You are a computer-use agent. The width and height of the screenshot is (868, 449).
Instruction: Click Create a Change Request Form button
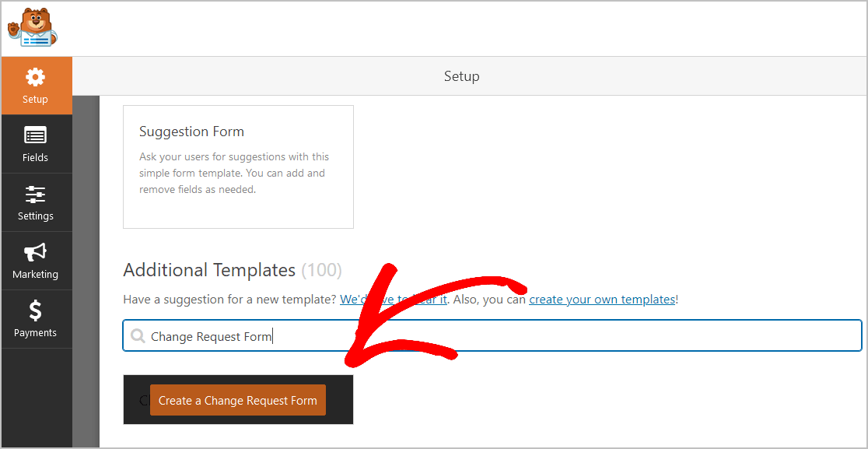pos(237,400)
